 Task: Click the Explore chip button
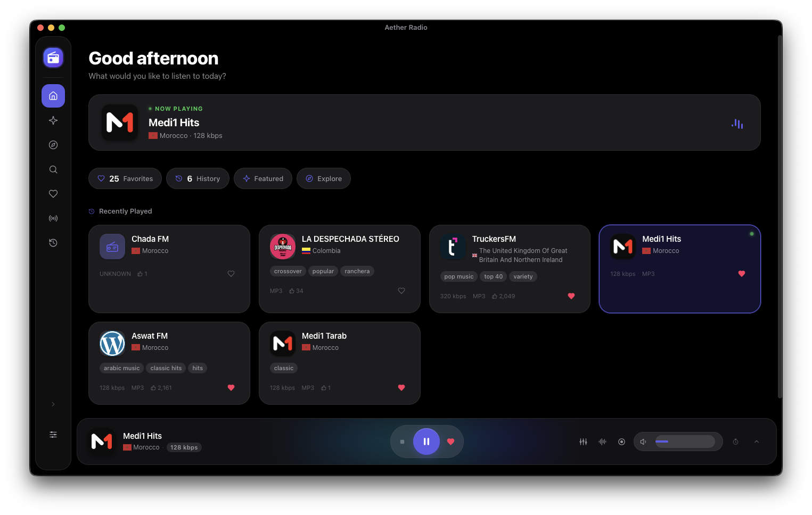pyautogui.click(x=324, y=178)
